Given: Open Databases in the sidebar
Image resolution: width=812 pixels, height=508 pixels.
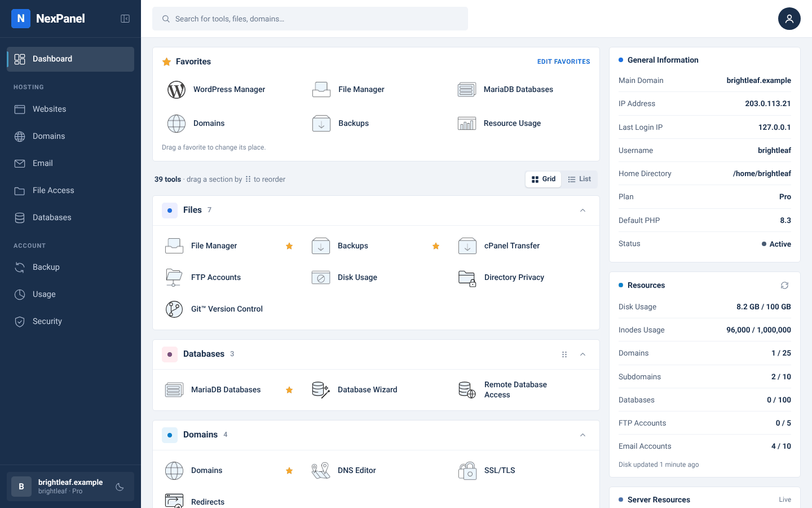Looking at the screenshot, I should [x=70, y=217].
